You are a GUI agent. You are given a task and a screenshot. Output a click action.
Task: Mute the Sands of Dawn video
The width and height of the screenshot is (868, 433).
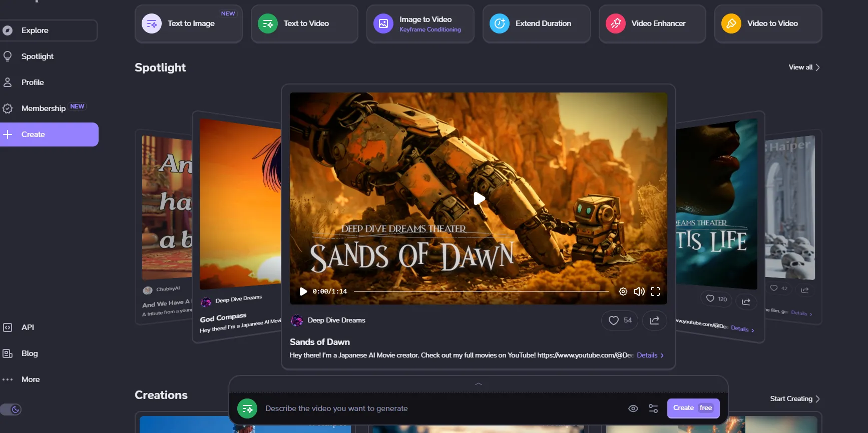[x=639, y=291]
